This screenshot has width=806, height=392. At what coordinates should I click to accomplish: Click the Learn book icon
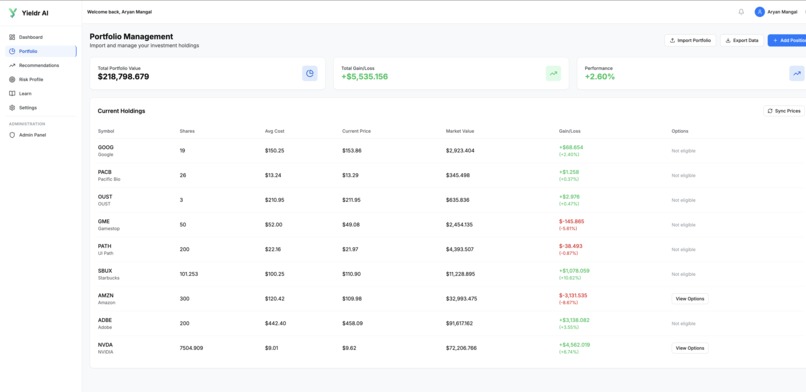pyautogui.click(x=12, y=94)
